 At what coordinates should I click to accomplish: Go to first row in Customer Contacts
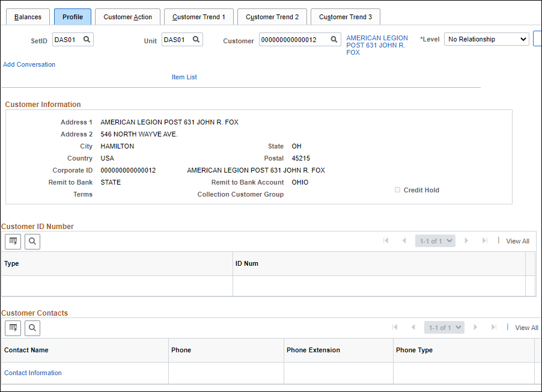click(395, 327)
